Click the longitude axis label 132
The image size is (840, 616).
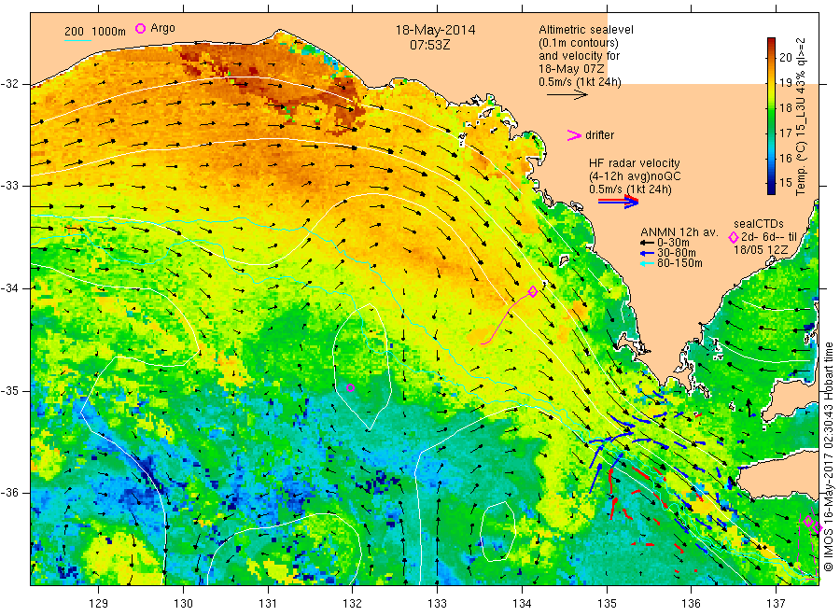coord(353,604)
